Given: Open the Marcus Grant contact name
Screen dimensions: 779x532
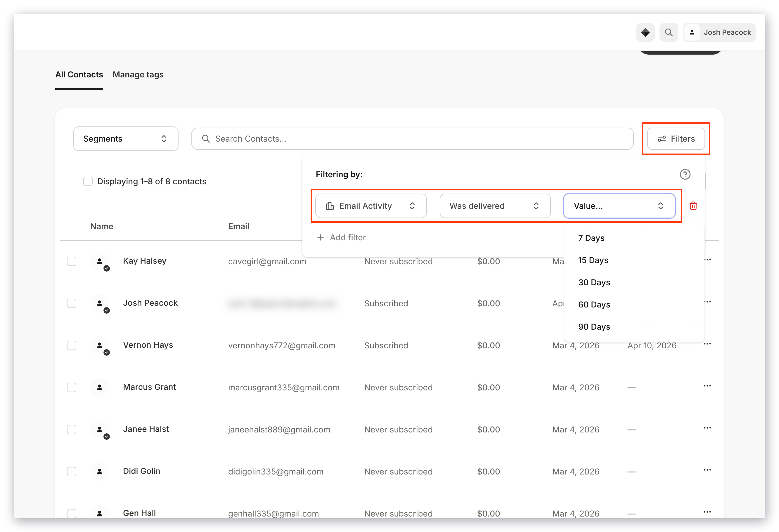Looking at the screenshot, I should [149, 387].
